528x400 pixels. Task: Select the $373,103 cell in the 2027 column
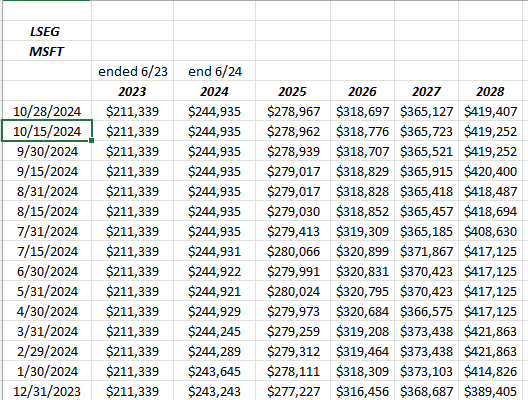pyautogui.click(x=426, y=371)
